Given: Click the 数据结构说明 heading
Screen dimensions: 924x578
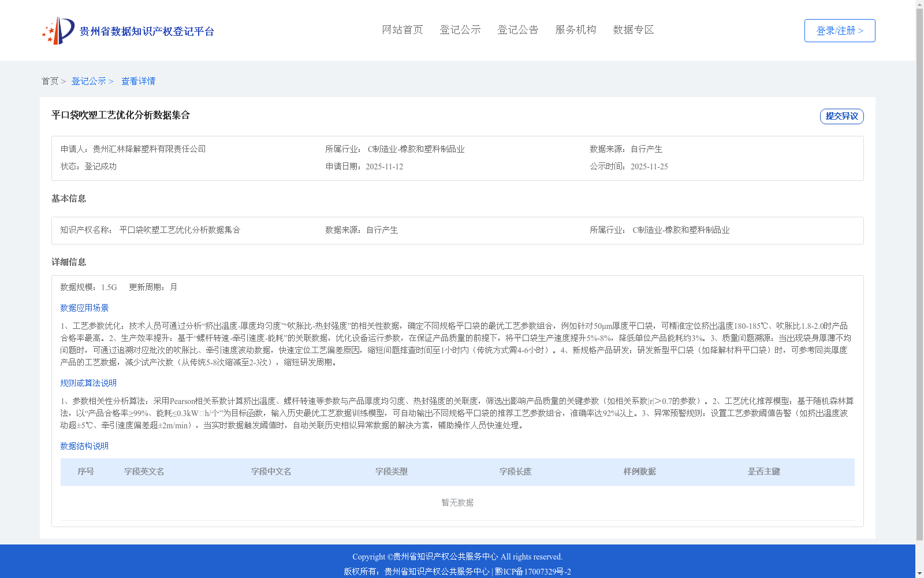Looking at the screenshot, I should tap(84, 446).
